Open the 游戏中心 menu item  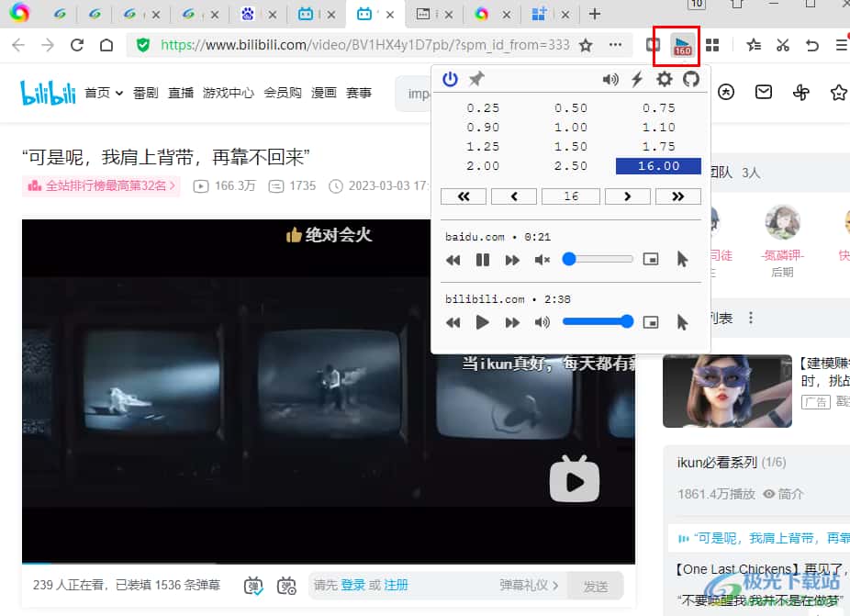pos(229,93)
